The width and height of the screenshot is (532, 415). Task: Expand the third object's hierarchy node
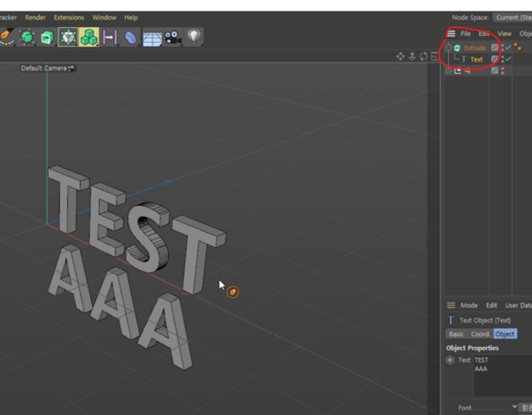tap(449, 70)
